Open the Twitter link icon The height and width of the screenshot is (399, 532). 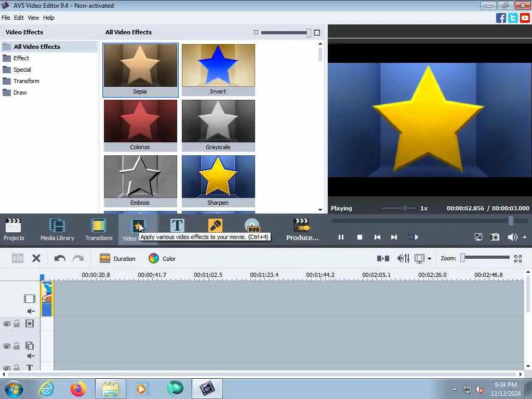(513, 18)
